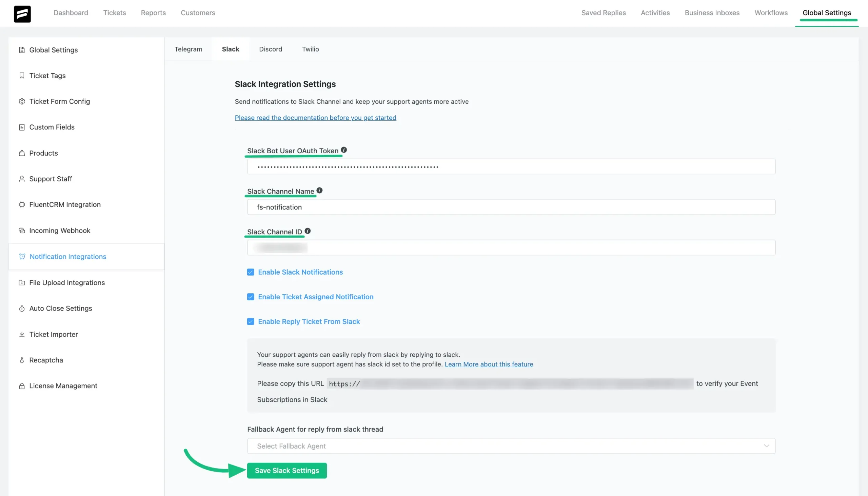This screenshot has height=496, width=868.
Task: Open the Select Fallback Agent dropdown
Action: pos(511,446)
